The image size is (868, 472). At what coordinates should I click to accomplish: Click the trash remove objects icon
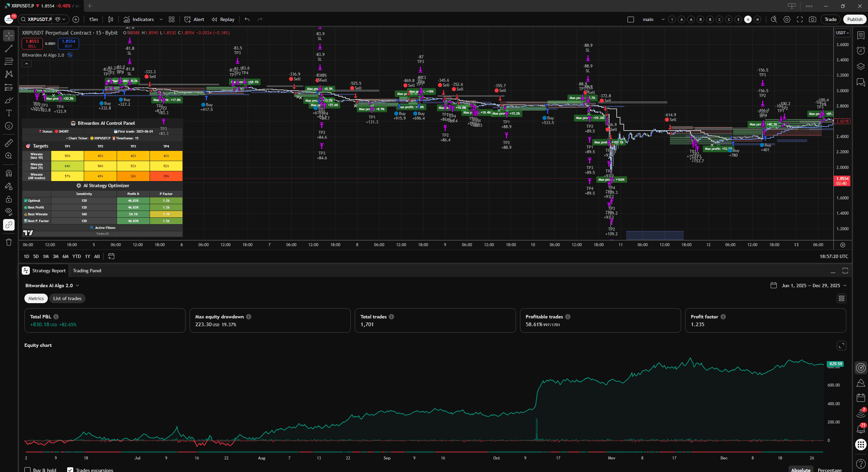9,242
